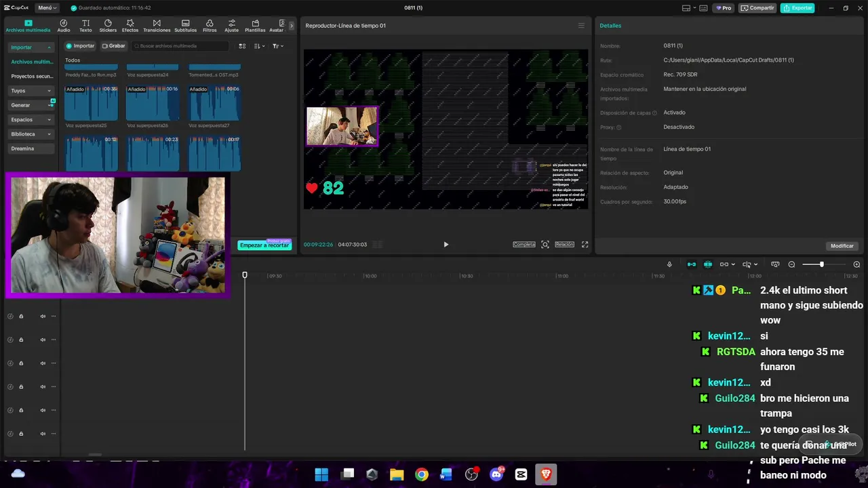The width and height of the screenshot is (868, 488).
Task: Open Brave browser from the taskbar
Action: click(x=545, y=474)
